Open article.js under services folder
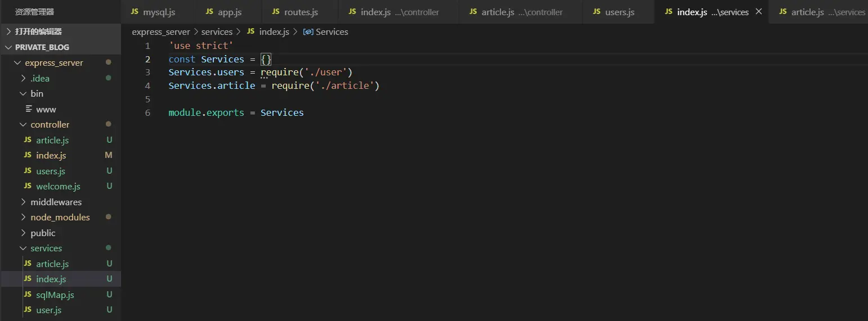 (x=60, y=264)
